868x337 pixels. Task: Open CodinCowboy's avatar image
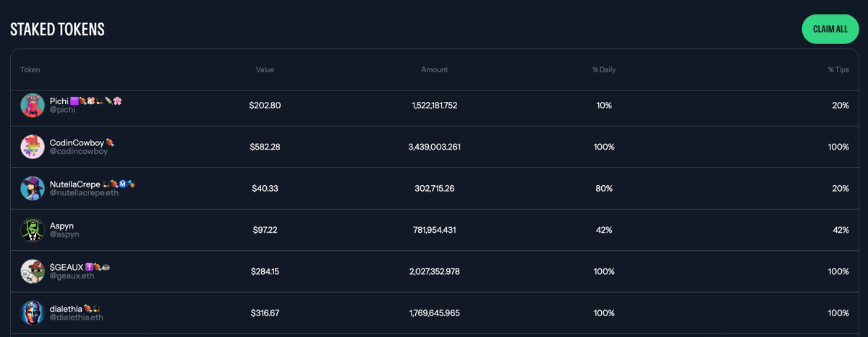coord(33,147)
